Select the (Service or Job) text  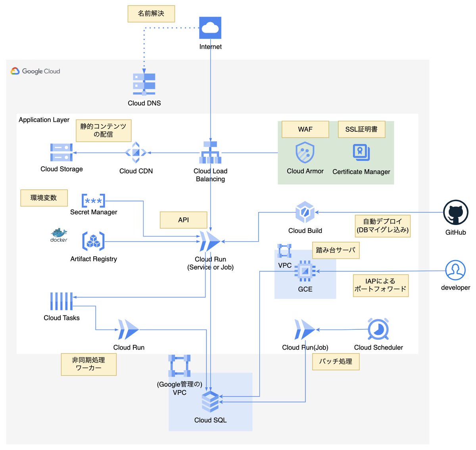211,267
